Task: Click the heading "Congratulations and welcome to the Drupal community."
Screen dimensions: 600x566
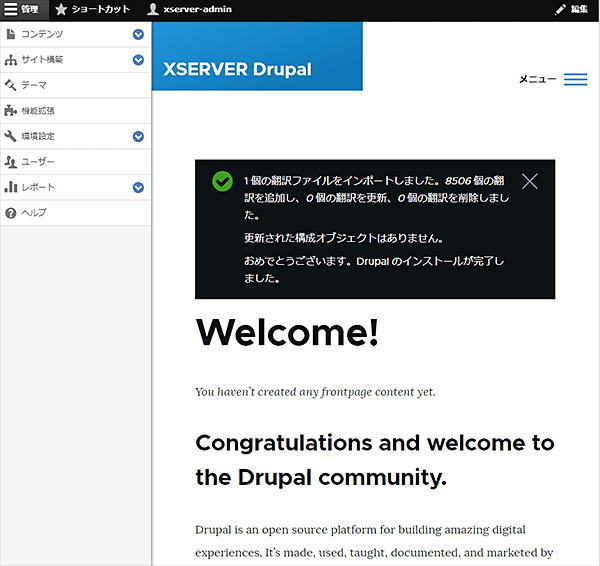Action: coord(375,460)
